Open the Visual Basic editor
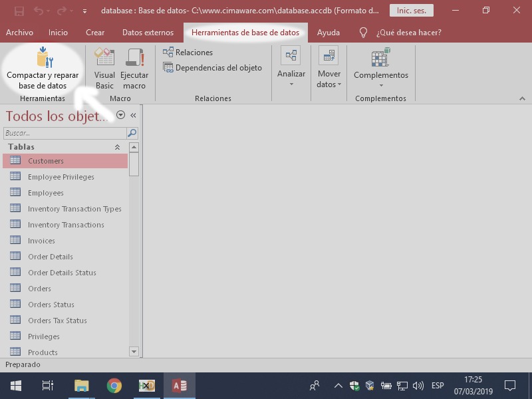Image resolution: width=532 pixels, height=399 pixels. point(104,70)
